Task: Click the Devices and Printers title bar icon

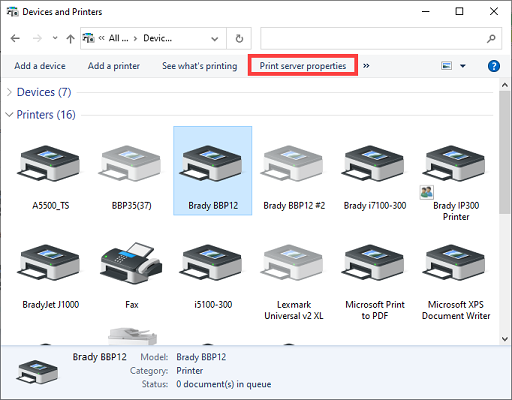Action: (x=12, y=12)
